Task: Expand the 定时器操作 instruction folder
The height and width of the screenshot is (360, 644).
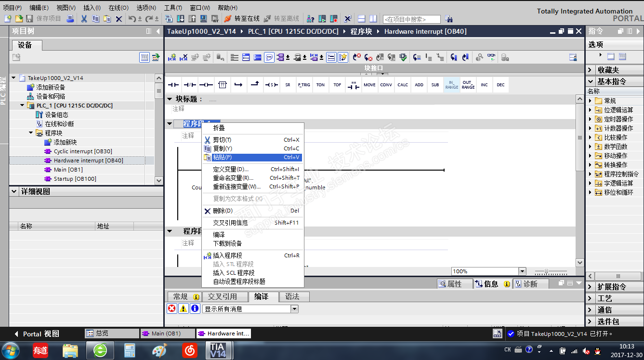Action: click(x=591, y=119)
